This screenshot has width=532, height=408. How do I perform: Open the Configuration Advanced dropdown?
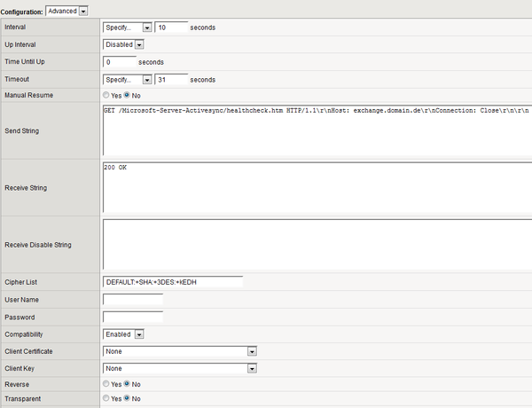point(66,12)
